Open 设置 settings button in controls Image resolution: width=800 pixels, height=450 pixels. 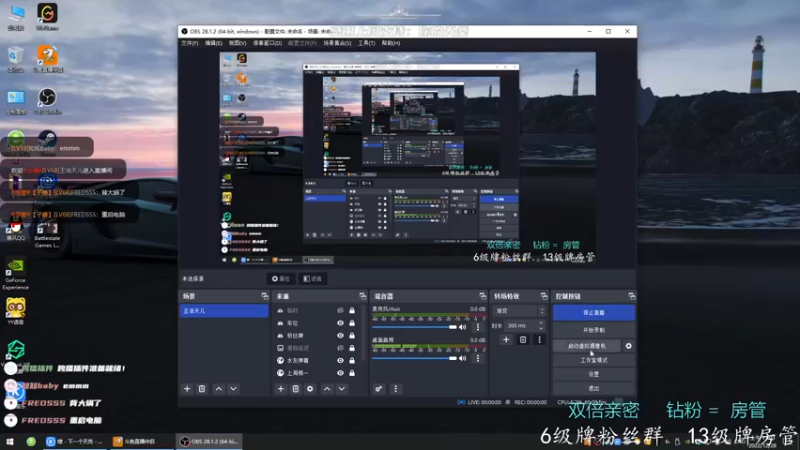594,374
